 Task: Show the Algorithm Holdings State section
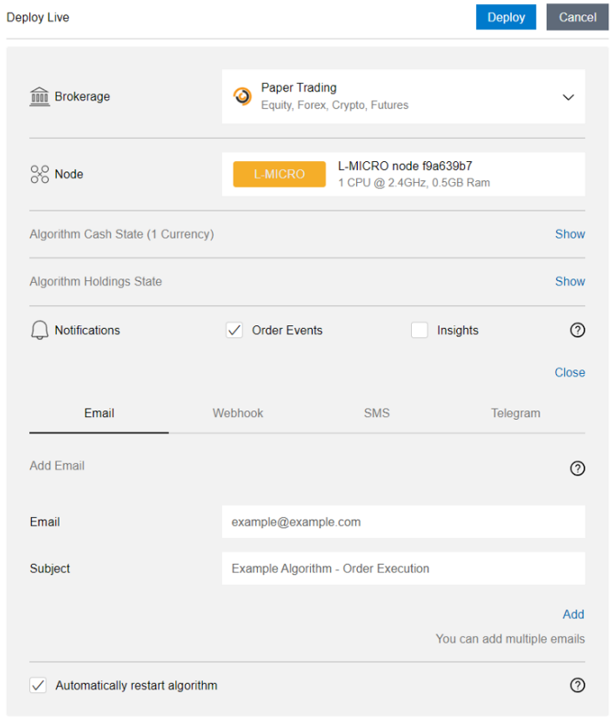click(570, 281)
